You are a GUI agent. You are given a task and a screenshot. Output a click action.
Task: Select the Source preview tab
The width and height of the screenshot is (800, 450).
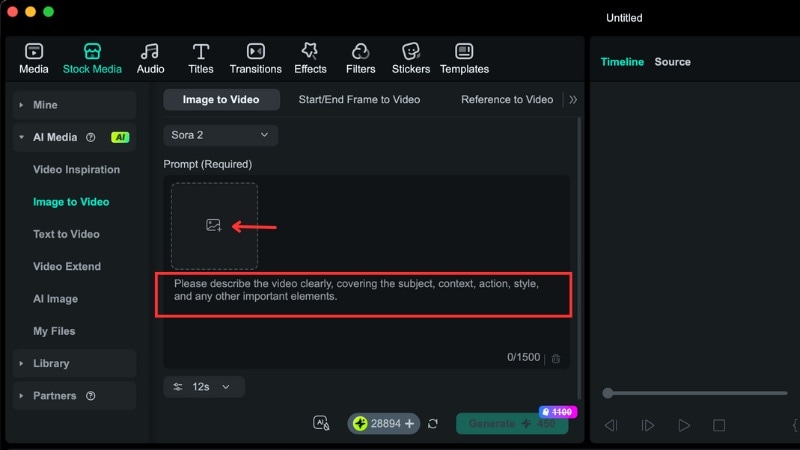(672, 62)
